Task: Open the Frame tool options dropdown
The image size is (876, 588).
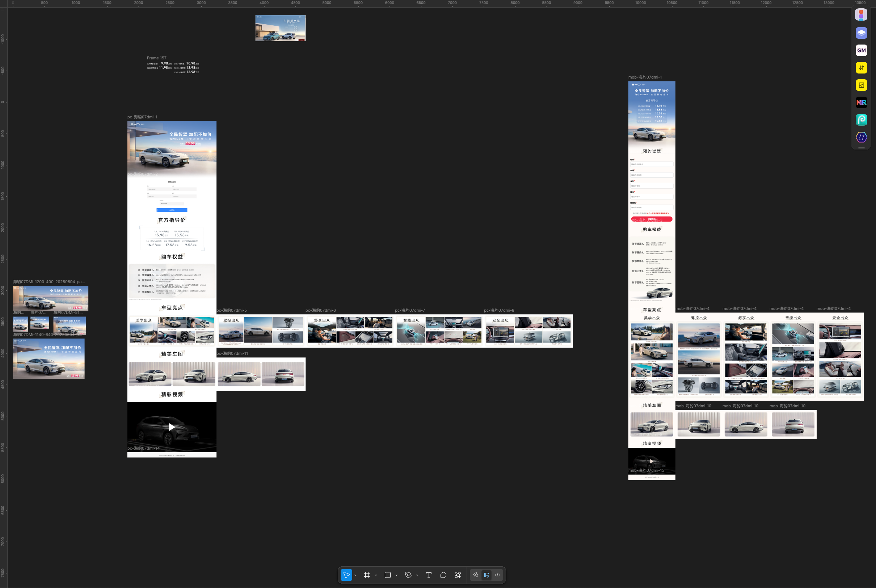Action: [376, 575]
